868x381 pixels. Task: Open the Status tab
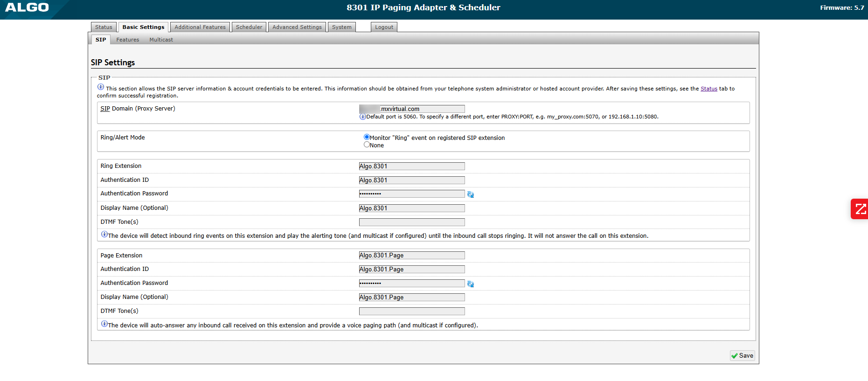coord(104,27)
